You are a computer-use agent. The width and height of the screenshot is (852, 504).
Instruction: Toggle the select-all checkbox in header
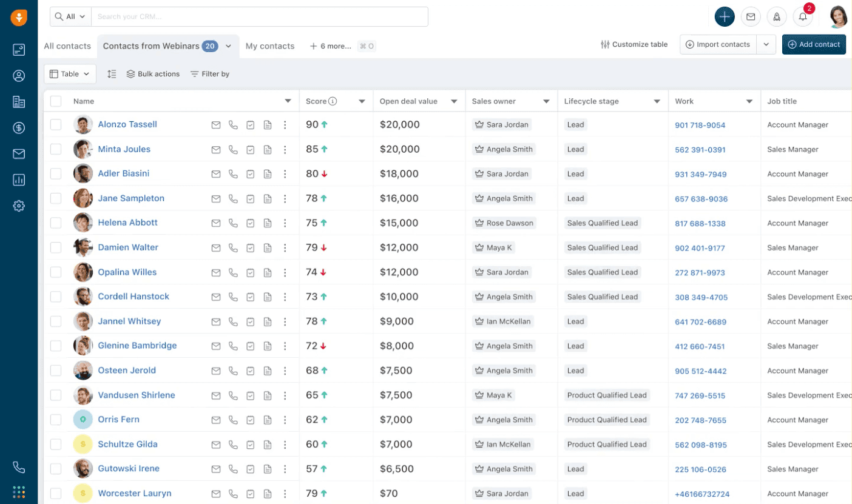click(x=56, y=101)
